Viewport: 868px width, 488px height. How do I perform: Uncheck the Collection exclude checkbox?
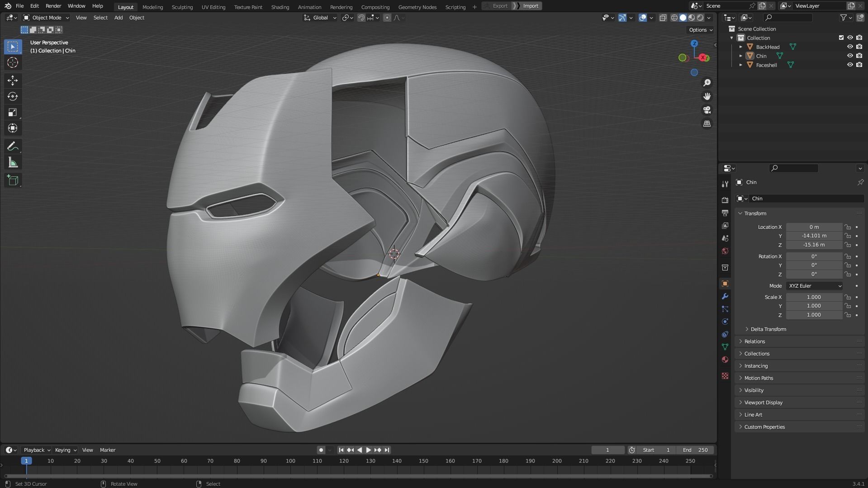point(841,38)
